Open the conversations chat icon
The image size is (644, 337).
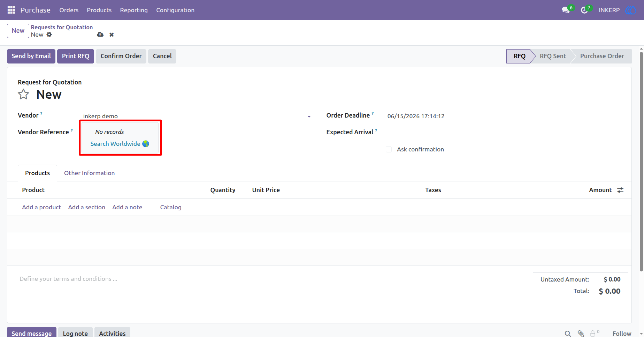tap(566, 10)
